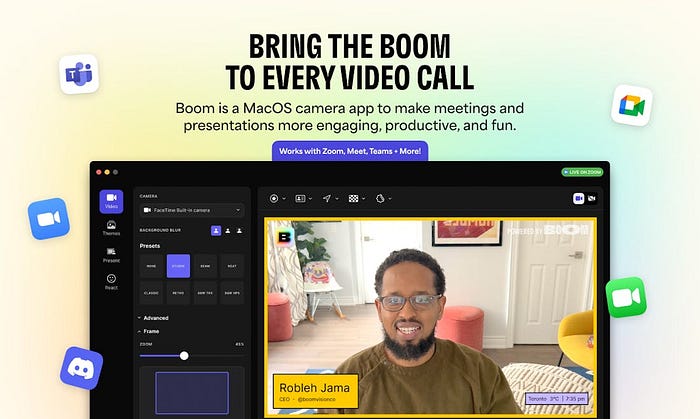Click the Google Meet app icon
Screen dimensions: 700x419
(632, 105)
